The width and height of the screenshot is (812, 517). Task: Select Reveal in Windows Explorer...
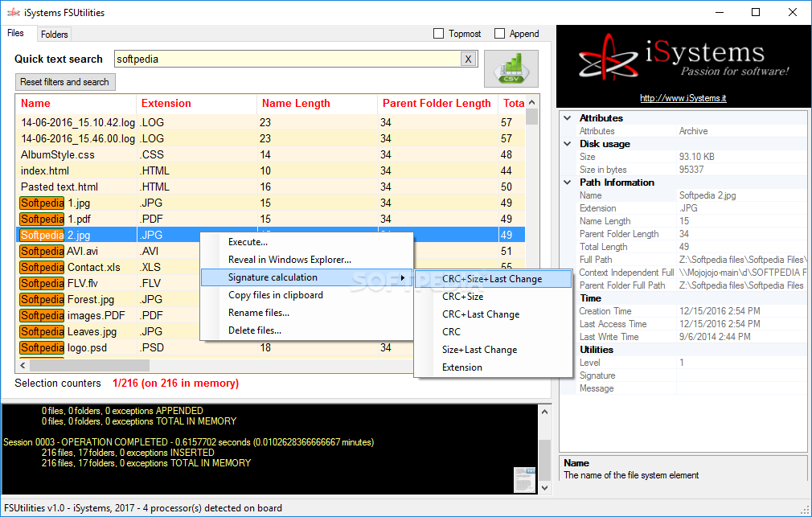[306, 260]
